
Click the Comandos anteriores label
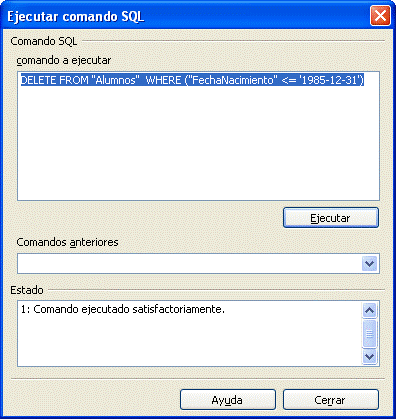point(67,242)
